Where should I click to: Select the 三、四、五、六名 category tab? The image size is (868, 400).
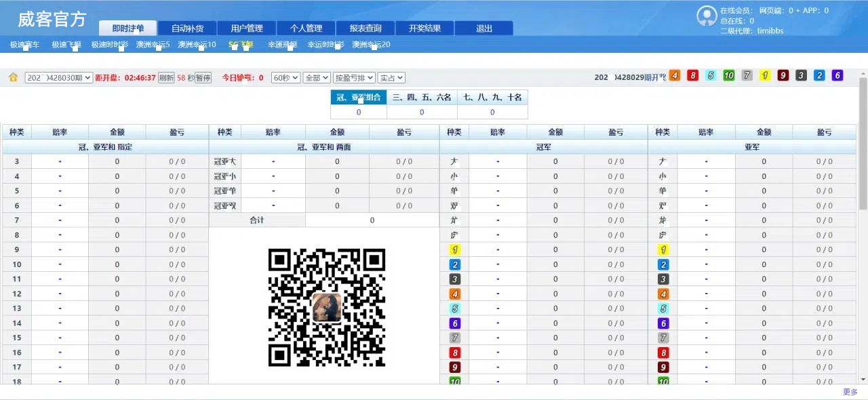pos(422,98)
